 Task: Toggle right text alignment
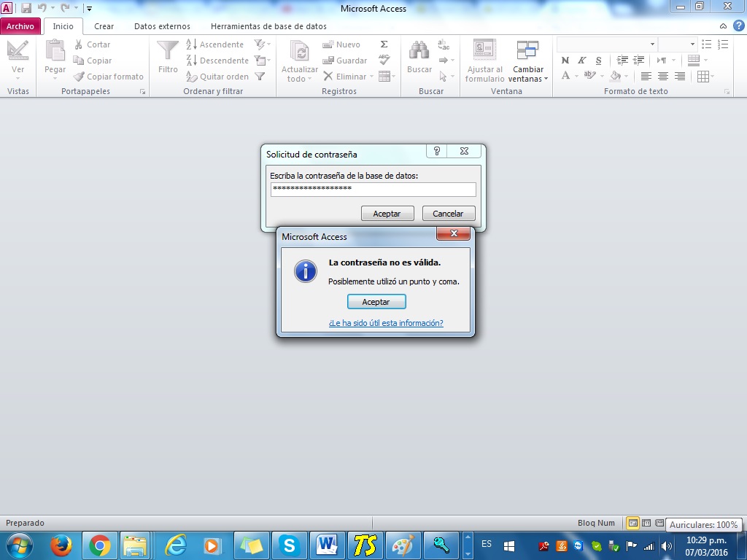coord(680,76)
